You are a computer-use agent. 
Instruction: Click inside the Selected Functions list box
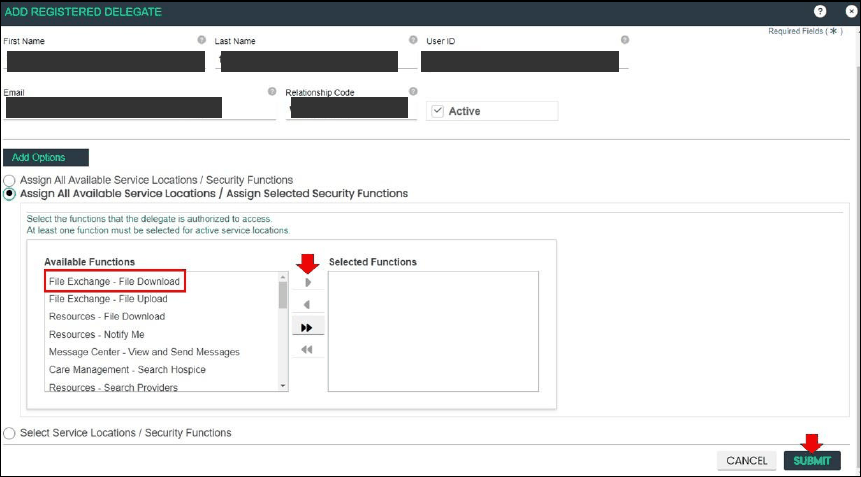coord(433,332)
